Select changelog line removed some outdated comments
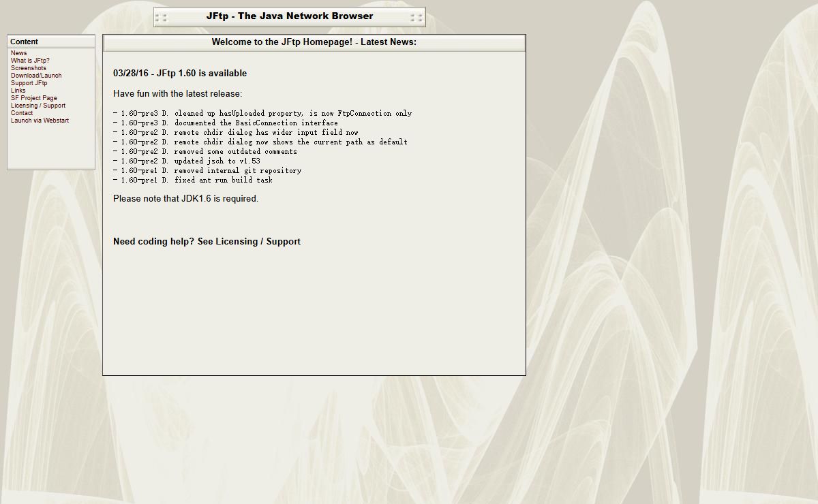818x504 pixels. click(x=205, y=152)
